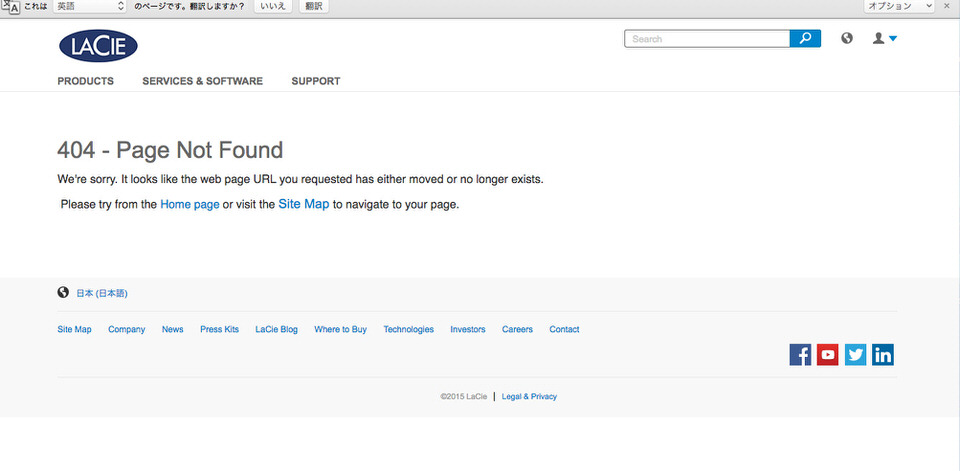Click the いいえ button in translate bar
This screenshot has height=471, width=960.
pyautogui.click(x=272, y=6)
